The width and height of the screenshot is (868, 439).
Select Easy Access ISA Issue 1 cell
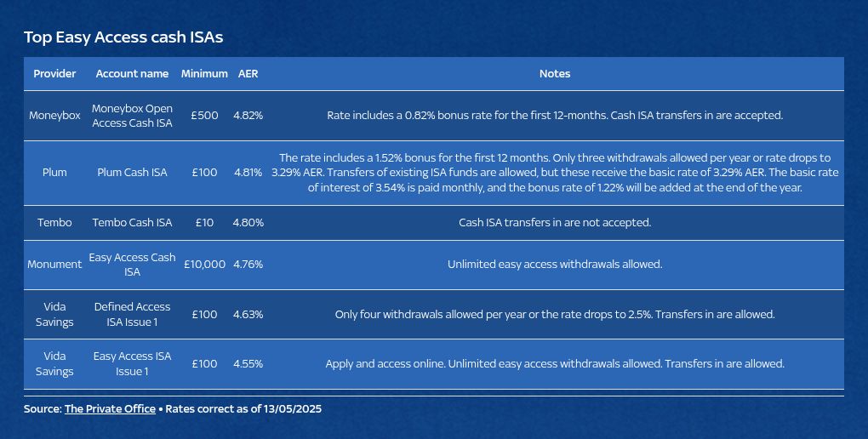[132, 364]
